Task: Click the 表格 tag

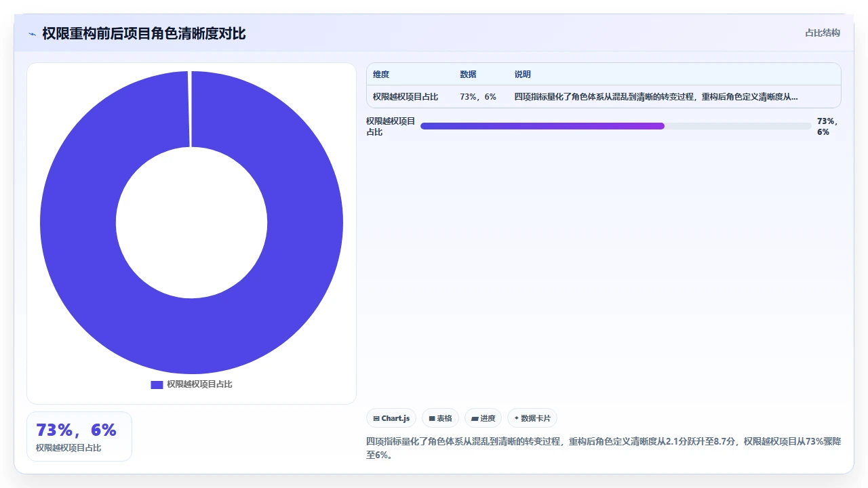Action: coord(440,418)
